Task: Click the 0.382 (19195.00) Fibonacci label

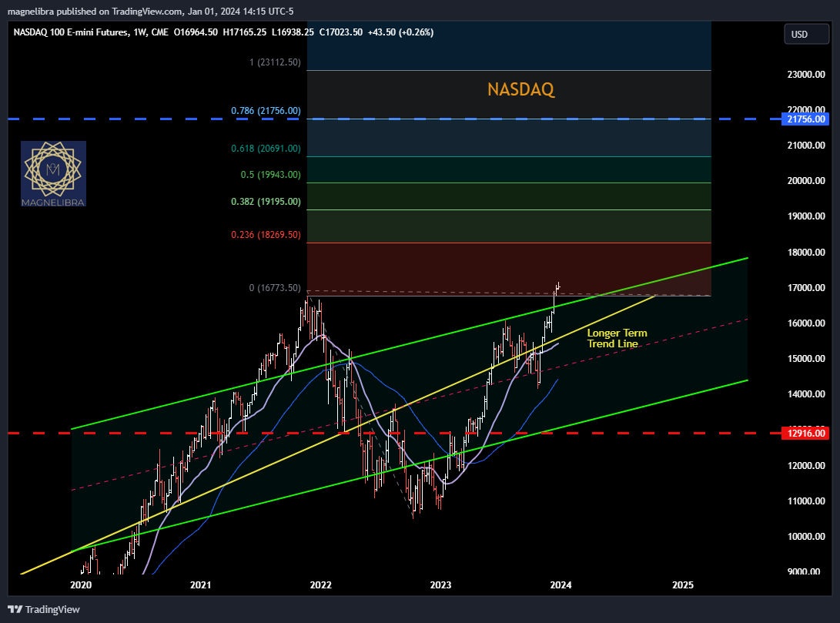Action: (x=266, y=202)
